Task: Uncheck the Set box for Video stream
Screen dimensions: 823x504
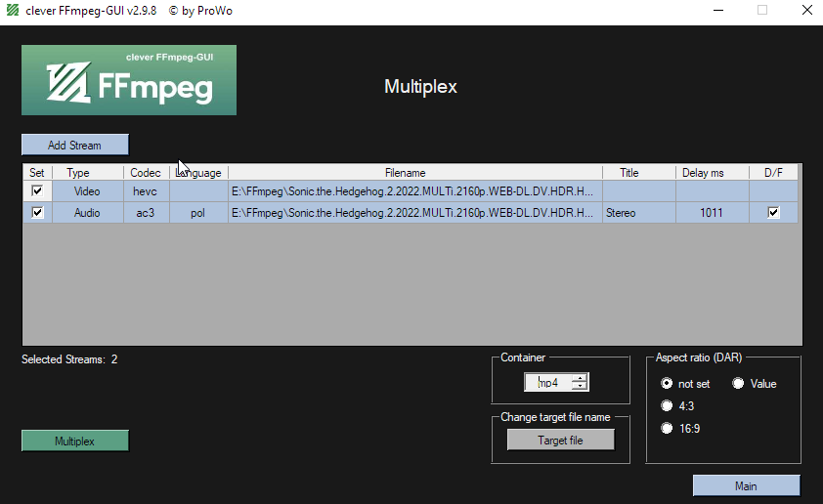Action: pos(37,190)
